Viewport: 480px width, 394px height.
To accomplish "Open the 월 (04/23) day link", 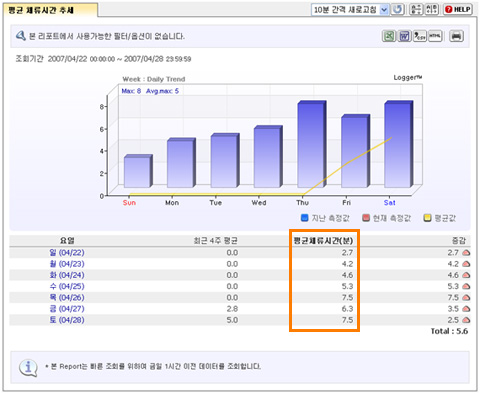I will (67, 264).
